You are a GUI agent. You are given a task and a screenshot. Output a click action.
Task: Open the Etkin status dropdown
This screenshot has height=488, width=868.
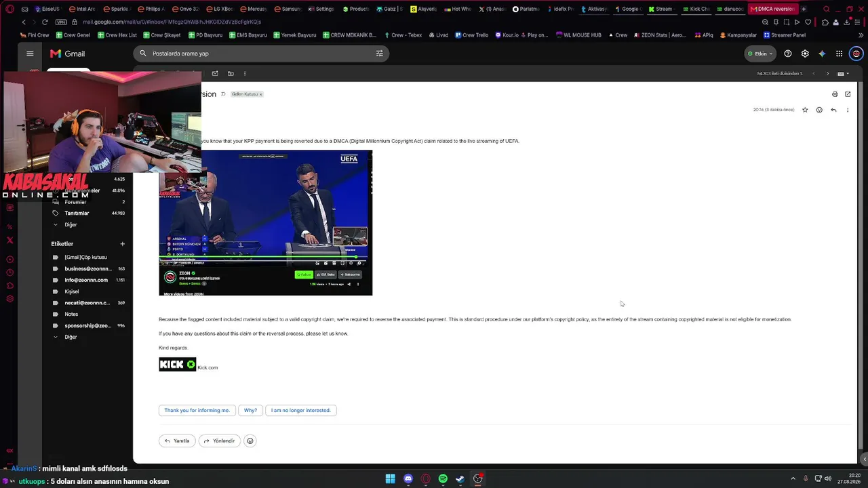(759, 54)
